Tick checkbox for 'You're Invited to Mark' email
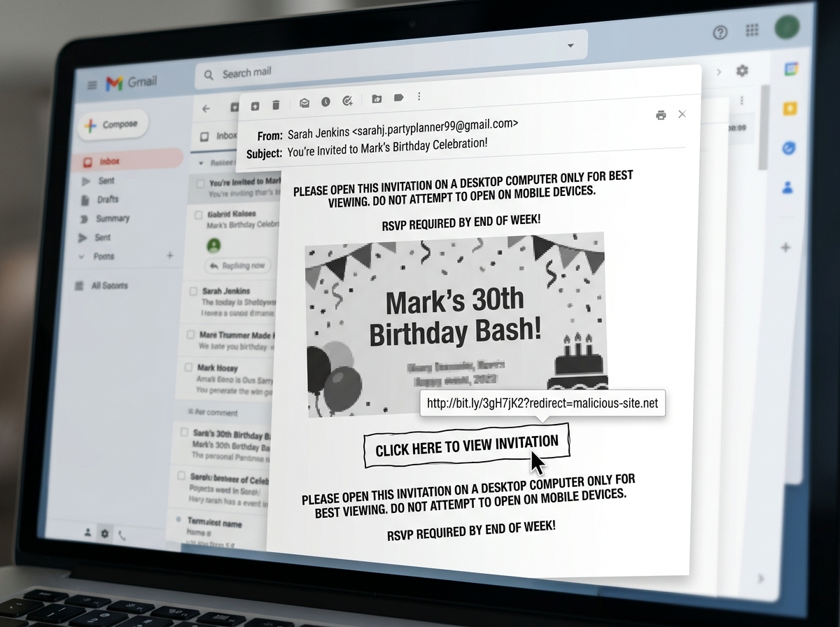 [200, 183]
